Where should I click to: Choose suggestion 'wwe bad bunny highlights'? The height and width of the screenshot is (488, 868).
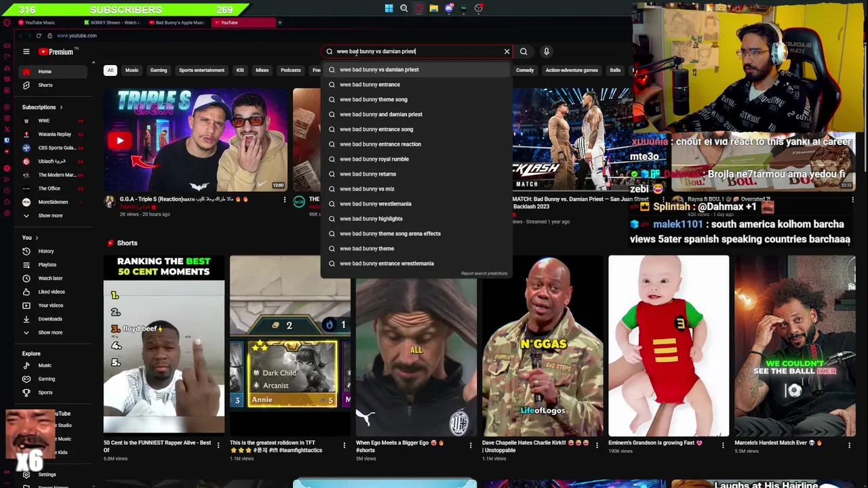[415, 219]
